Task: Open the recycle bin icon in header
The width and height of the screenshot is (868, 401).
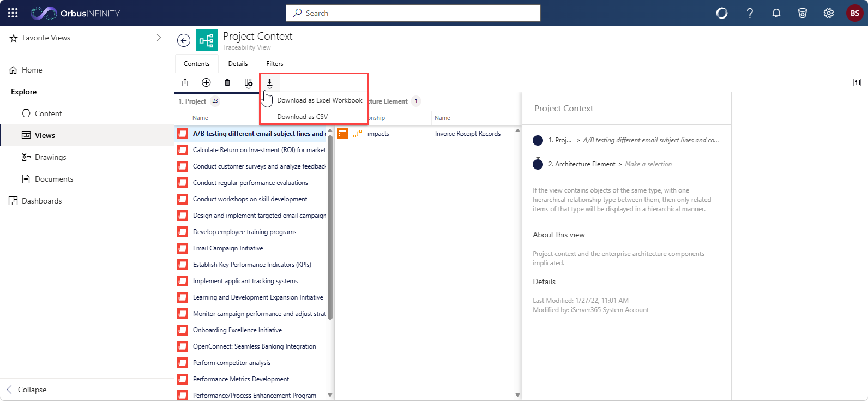Action: [803, 13]
